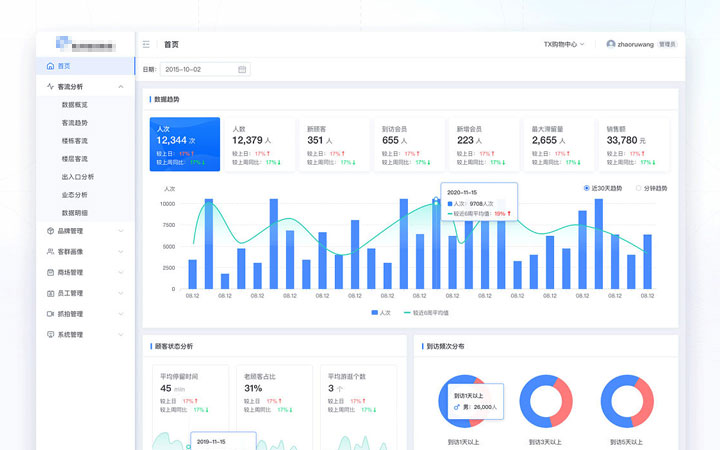Click the 平均停留时间 45 min card
720x450 pixels.
[x=190, y=407]
